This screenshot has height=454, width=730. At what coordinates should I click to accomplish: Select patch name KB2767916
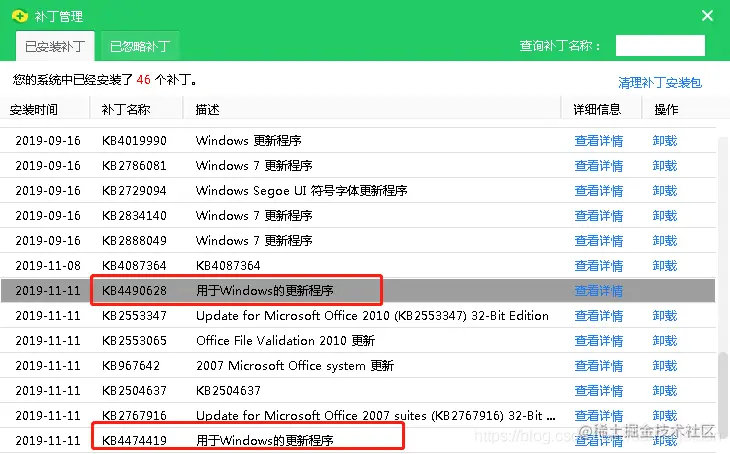pos(134,416)
